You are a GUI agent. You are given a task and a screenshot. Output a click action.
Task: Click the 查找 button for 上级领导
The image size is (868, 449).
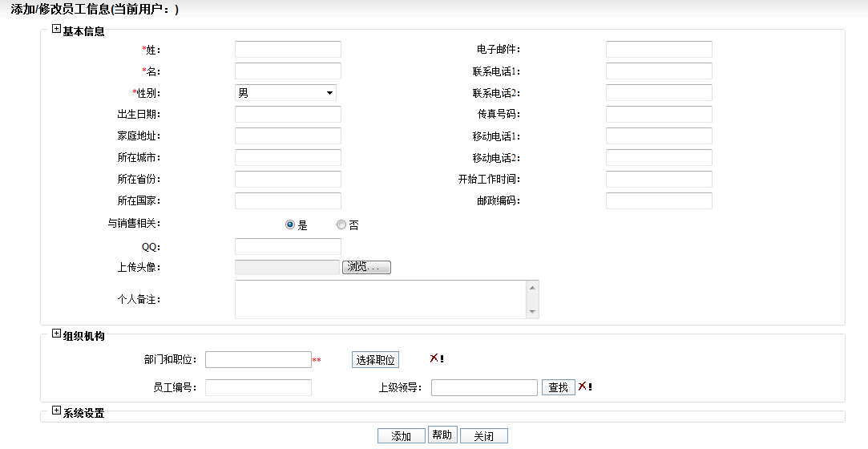pyautogui.click(x=558, y=388)
